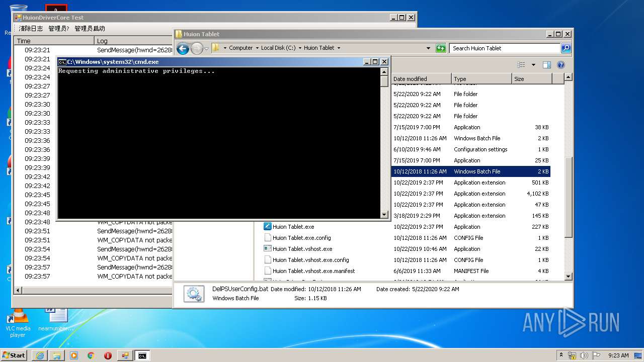Sort files by Type column

pos(481,79)
